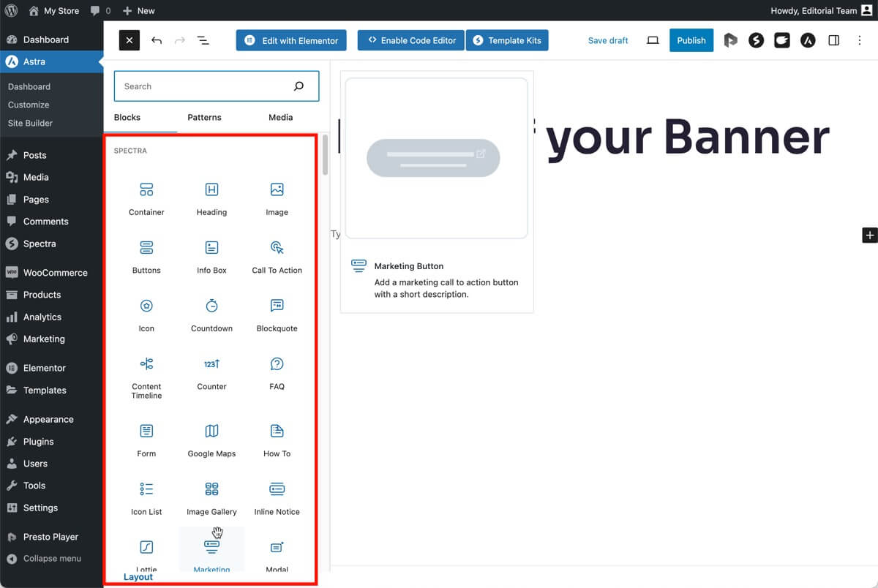
Task: Preview in desktop view
Action: coord(653,40)
